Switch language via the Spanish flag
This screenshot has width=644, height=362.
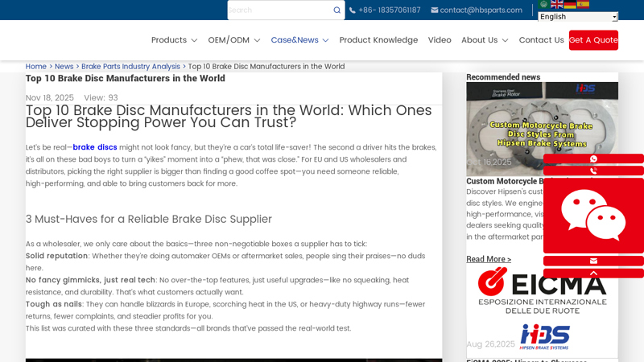pos(583,4)
